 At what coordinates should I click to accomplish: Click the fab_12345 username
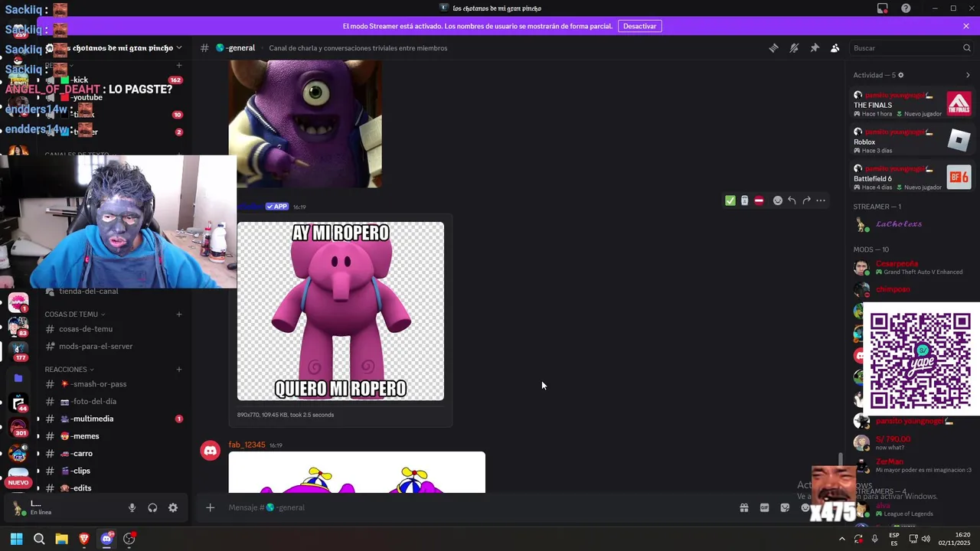(x=247, y=445)
